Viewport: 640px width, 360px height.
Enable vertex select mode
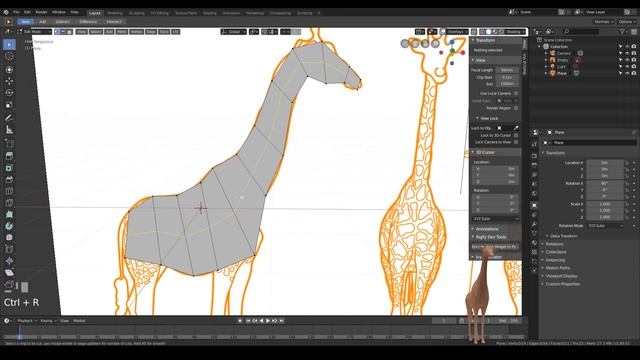click(57, 31)
